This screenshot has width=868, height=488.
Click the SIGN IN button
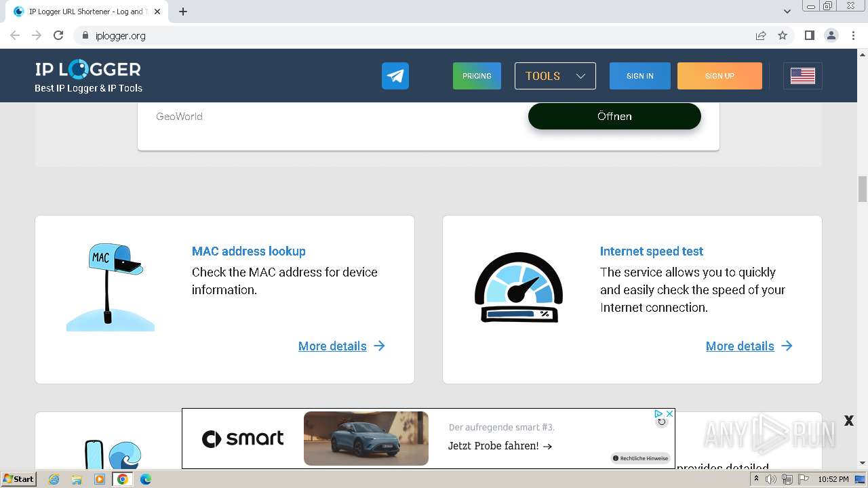tap(640, 76)
